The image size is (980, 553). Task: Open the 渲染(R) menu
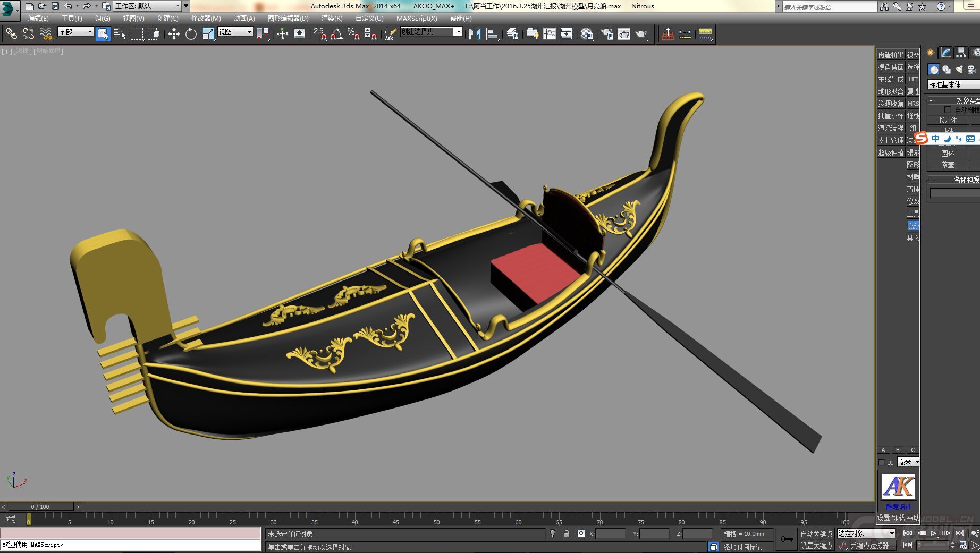[332, 18]
